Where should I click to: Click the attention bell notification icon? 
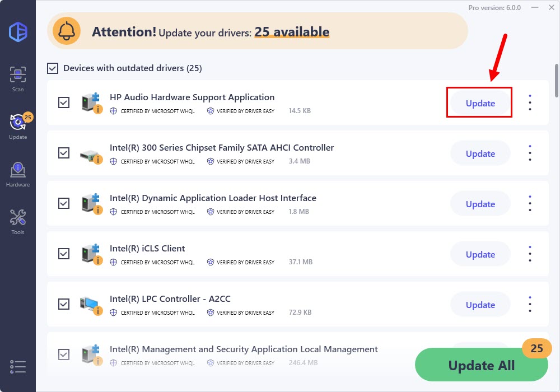(x=67, y=31)
